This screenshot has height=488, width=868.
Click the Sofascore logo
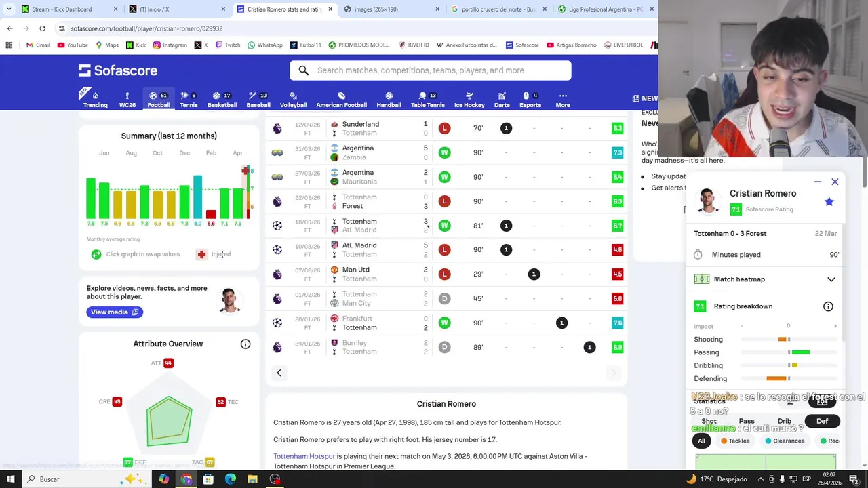(x=118, y=70)
